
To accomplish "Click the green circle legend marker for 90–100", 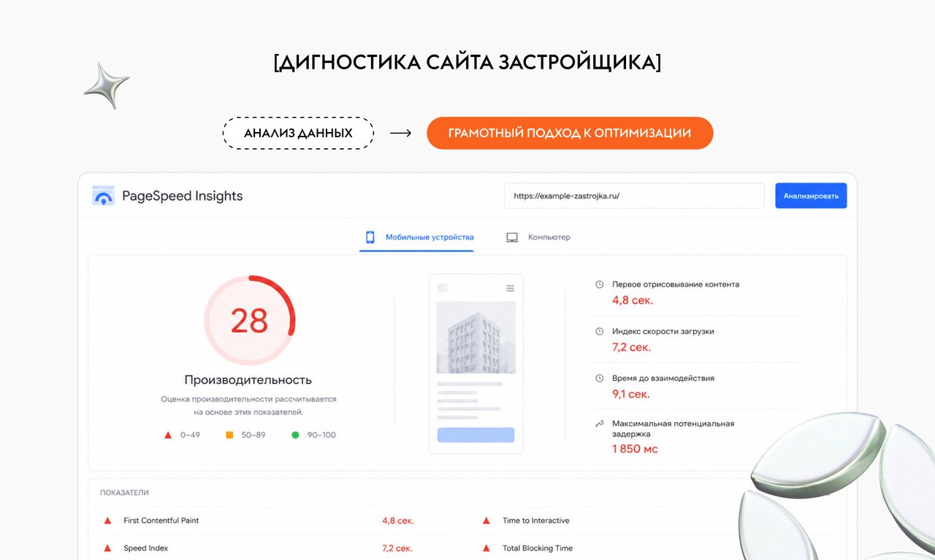I will click(295, 435).
